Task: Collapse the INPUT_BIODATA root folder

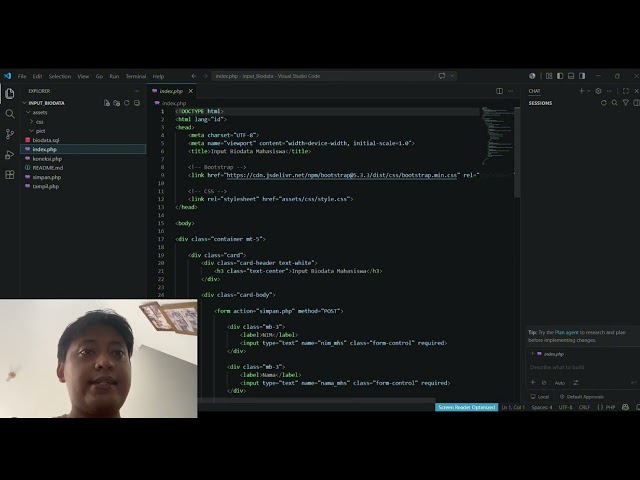Action: [25, 103]
